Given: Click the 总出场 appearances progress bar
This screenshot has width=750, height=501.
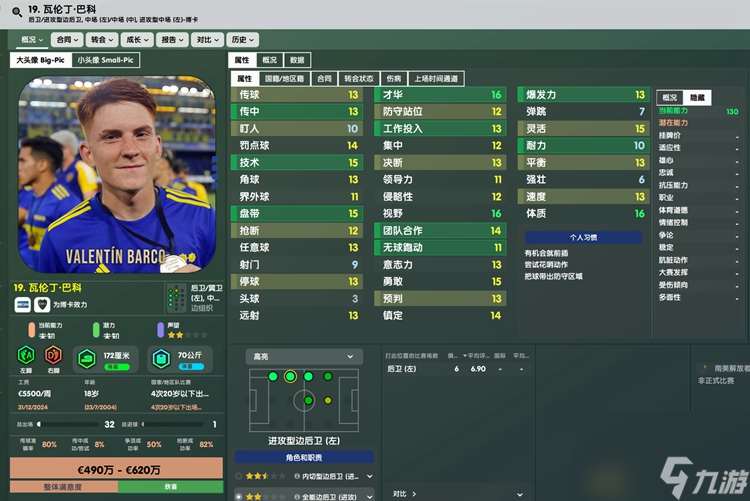Looking at the screenshot, I should (68, 424).
